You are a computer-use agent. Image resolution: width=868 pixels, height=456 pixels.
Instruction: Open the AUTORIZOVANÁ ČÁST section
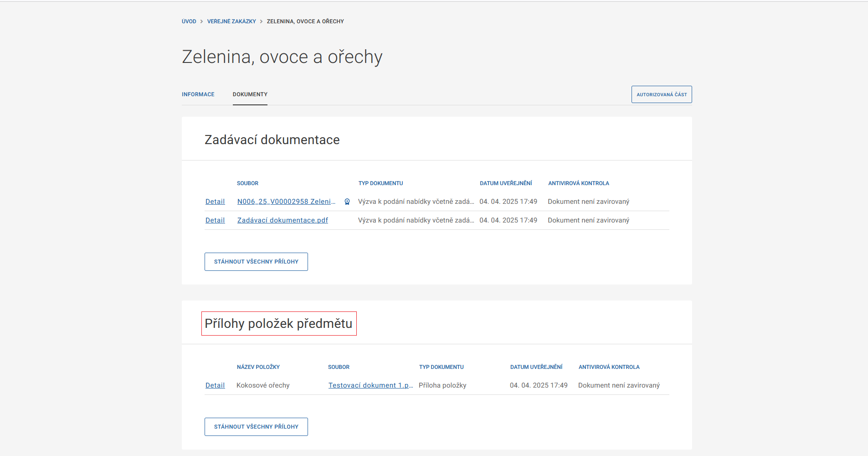(661, 94)
